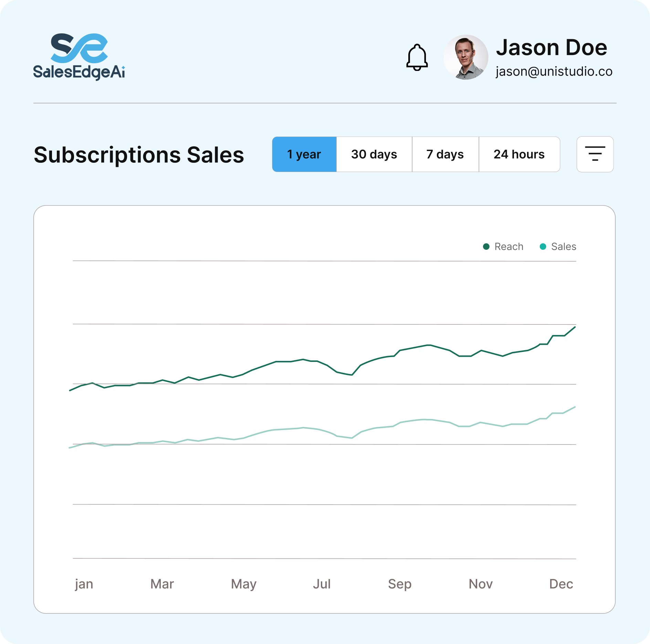Viewport: 650px width, 644px height.
Task: Click the Dec axis label
Action: tap(561, 584)
